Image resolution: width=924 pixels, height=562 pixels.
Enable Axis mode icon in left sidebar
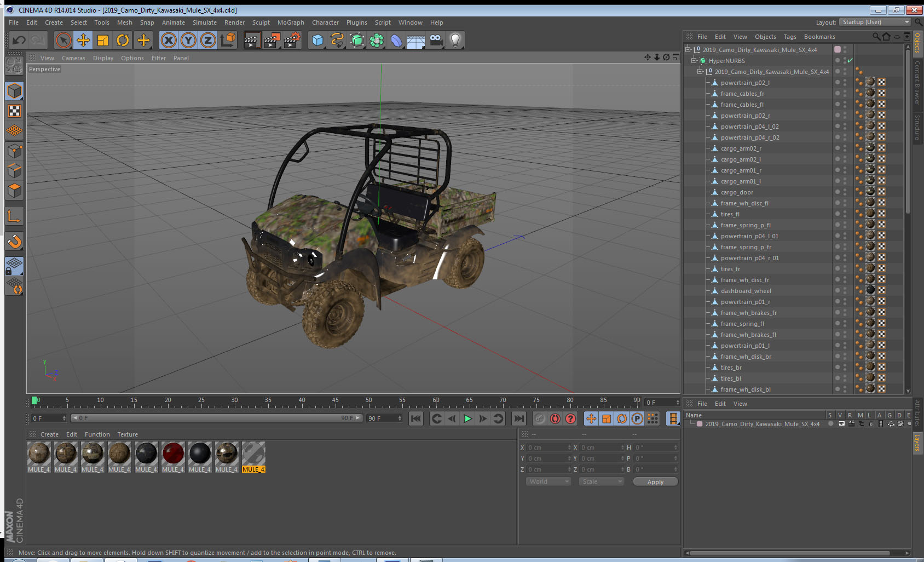click(x=15, y=217)
